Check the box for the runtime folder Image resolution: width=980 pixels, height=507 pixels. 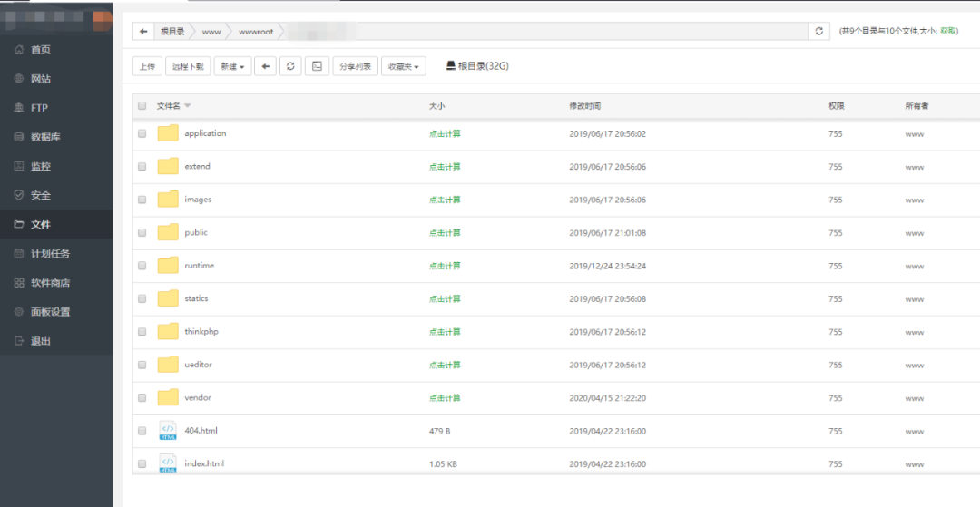(142, 266)
